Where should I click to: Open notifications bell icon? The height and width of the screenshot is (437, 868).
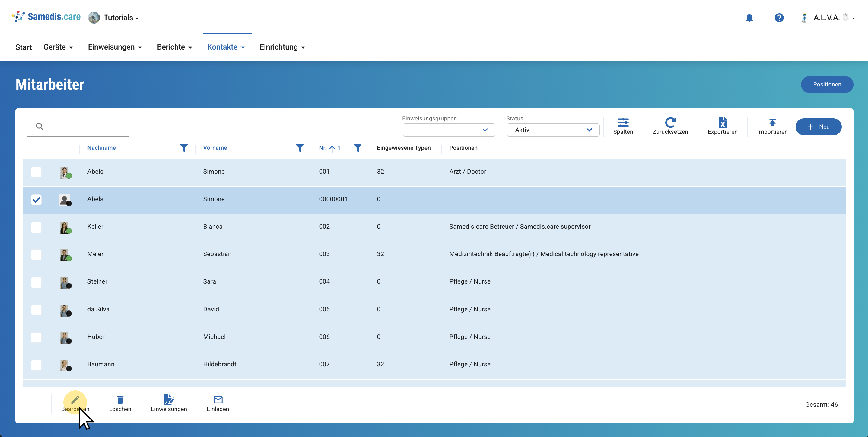749,18
